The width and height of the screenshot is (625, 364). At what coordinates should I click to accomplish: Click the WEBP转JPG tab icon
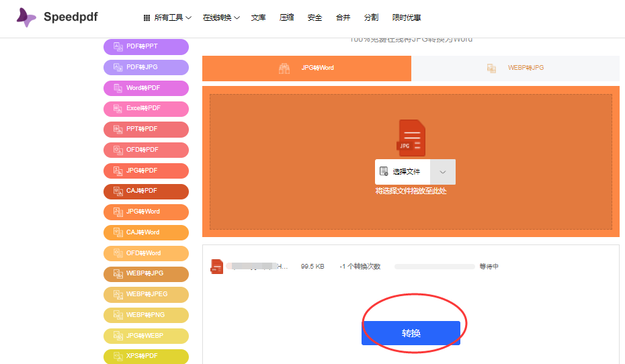pyautogui.click(x=491, y=68)
